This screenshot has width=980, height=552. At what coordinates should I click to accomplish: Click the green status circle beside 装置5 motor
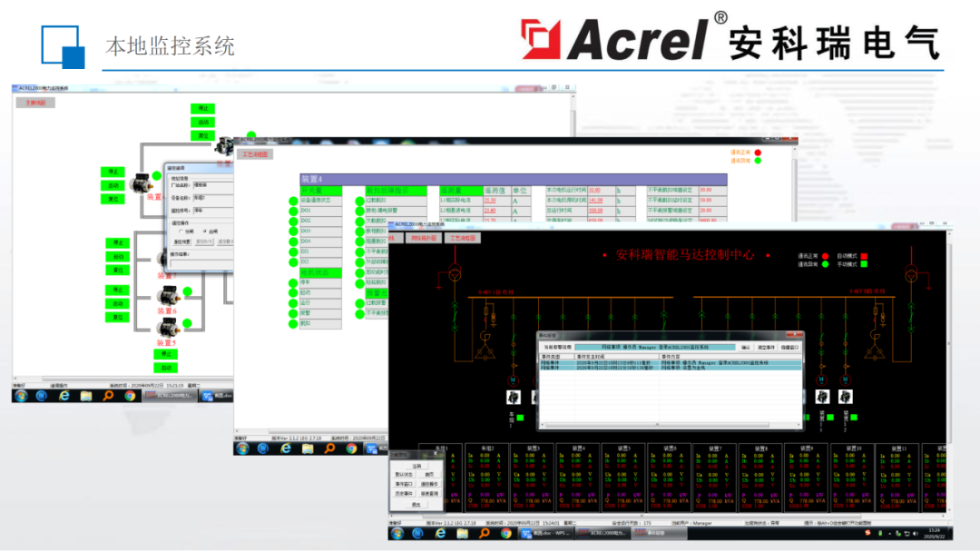point(187,323)
